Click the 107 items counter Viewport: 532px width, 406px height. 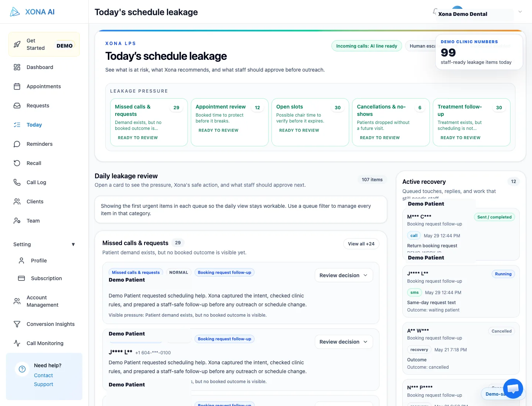tap(372, 180)
